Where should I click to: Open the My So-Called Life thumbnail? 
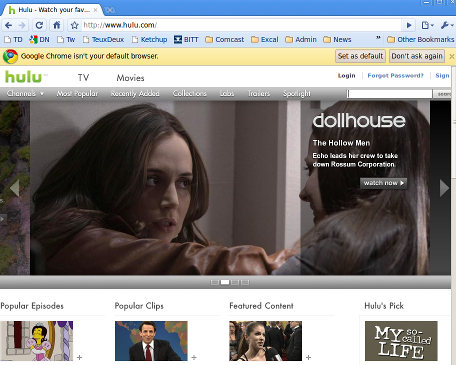pos(401,341)
